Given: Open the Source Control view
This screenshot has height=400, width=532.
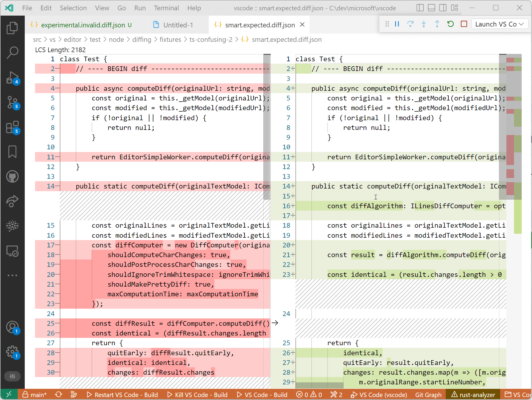Looking at the screenshot, I should click(x=12, y=103).
